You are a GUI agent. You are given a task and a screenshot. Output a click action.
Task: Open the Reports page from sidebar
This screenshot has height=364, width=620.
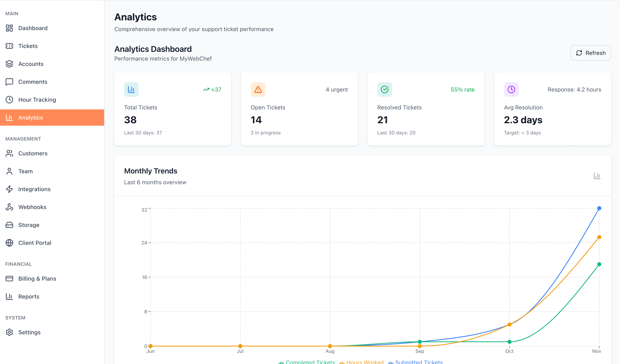tap(29, 297)
